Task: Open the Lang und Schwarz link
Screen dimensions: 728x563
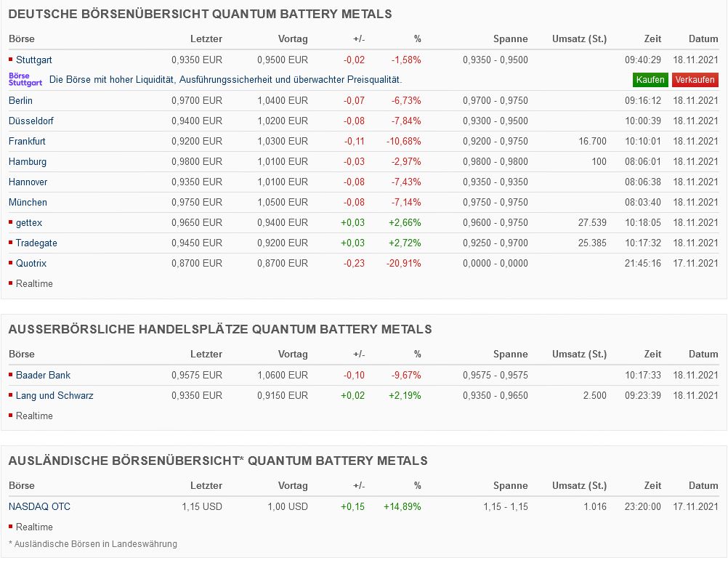Action: 54,395
